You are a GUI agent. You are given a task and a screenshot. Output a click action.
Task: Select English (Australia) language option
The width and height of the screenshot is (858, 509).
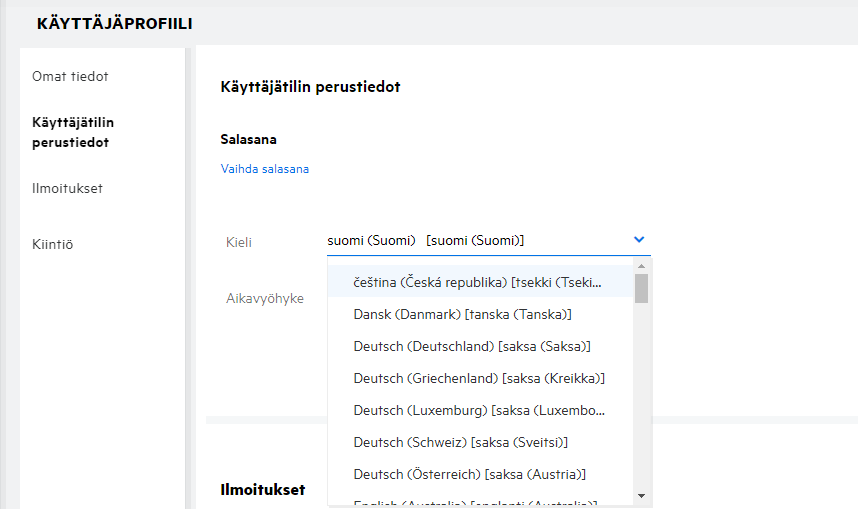475,503
